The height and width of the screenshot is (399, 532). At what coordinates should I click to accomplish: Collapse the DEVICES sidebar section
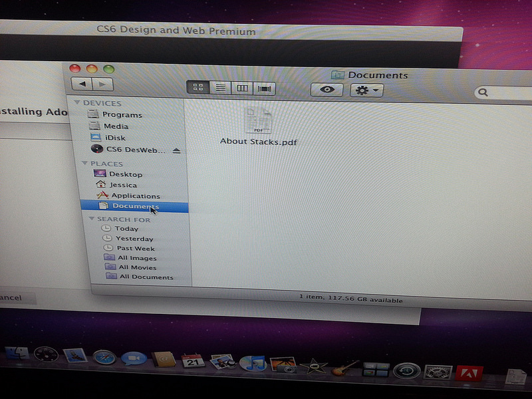click(77, 102)
